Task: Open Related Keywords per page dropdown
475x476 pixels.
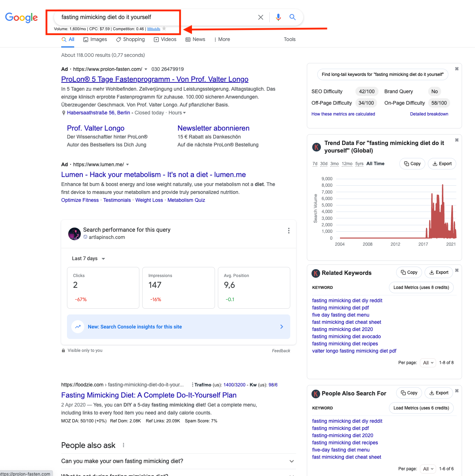Action: [428, 363]
